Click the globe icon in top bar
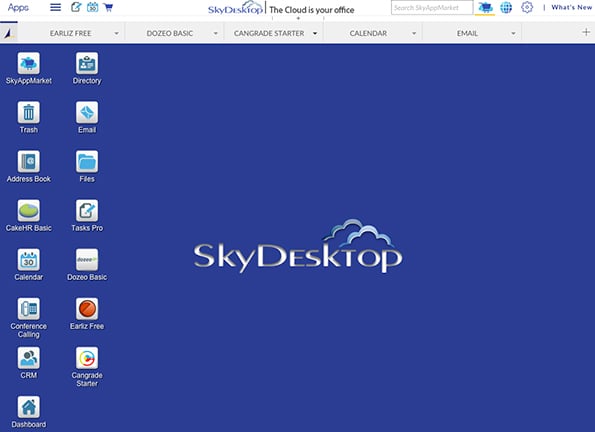Viewport: 595px width, 432px height. click(506, 7)
